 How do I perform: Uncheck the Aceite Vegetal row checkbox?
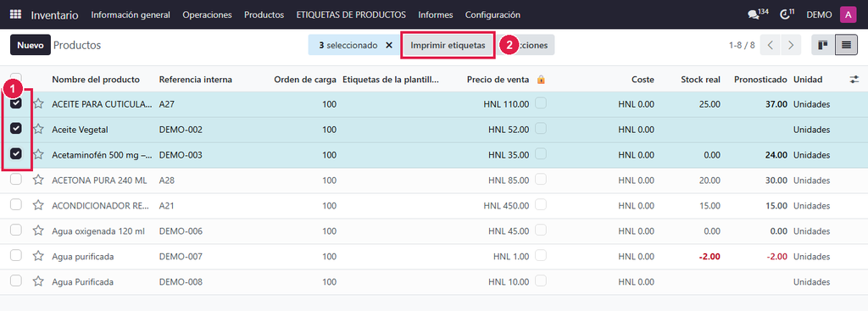click(16, 129)
